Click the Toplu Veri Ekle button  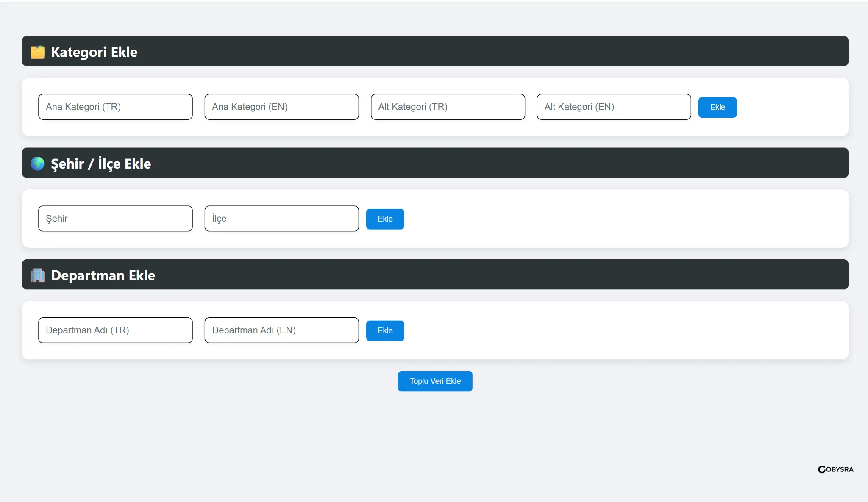click(435, 381)
